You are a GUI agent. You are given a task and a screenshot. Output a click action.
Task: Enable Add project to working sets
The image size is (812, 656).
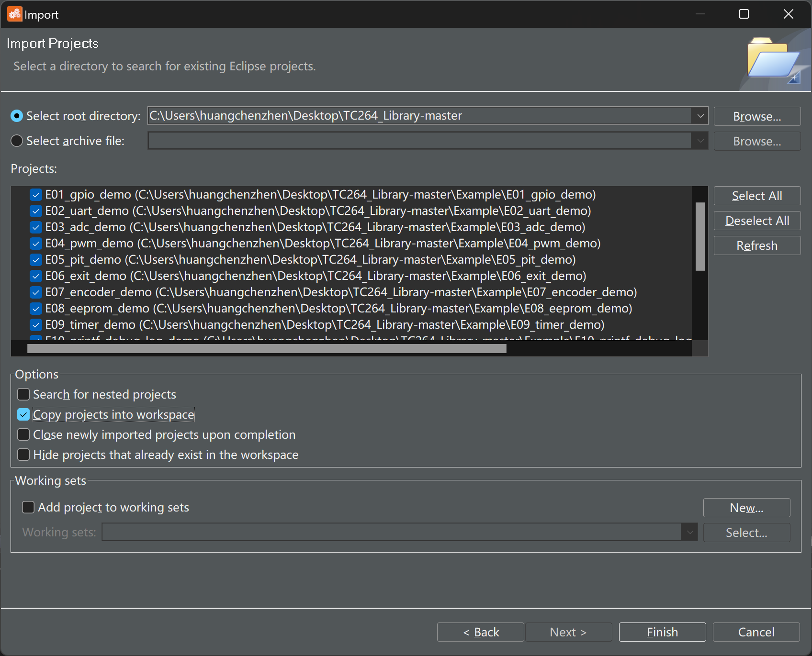tap(28, 507)
